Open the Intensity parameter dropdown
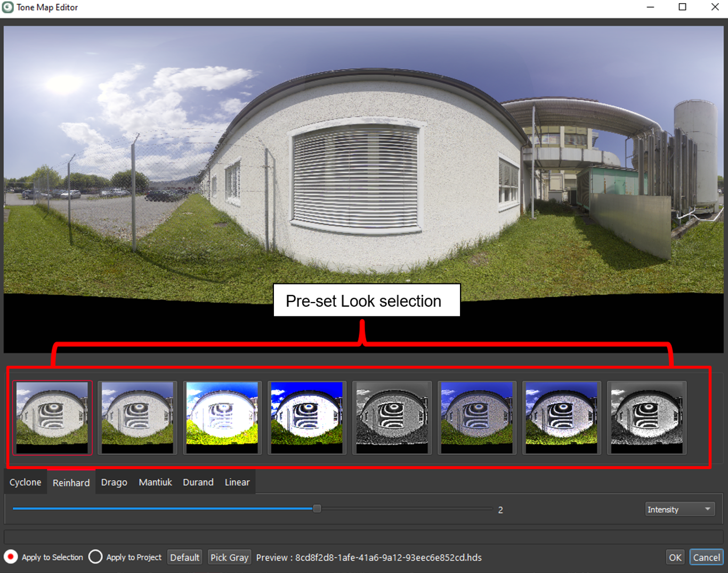The height and width of the screenshot is (573, 728). [679, 509]
